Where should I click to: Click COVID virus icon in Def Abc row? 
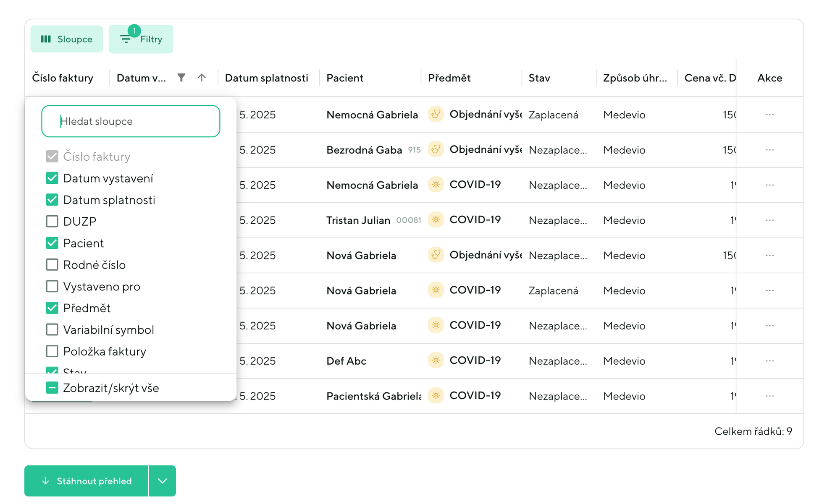(x=436, y=360)
